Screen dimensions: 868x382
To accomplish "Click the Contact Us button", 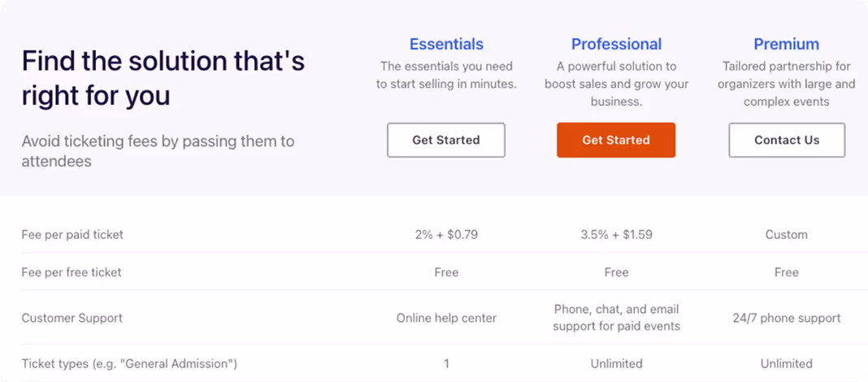I will tap(787, 140).
